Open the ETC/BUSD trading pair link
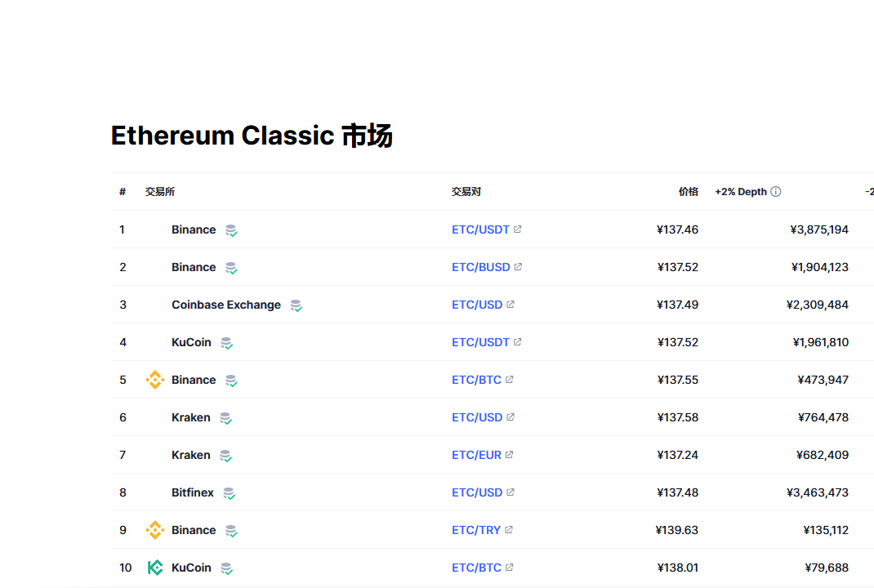Image resolution: width=874 pixels, height=588 pixels. coord(481,267)
